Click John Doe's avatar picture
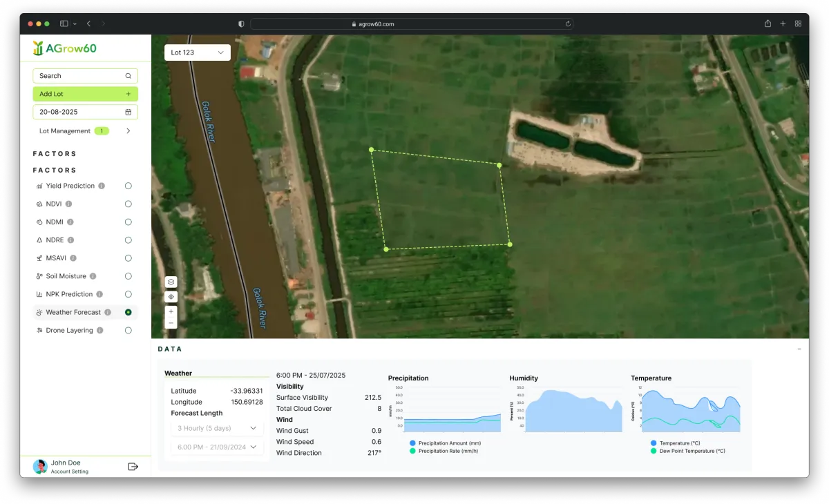 coord(40,467)
